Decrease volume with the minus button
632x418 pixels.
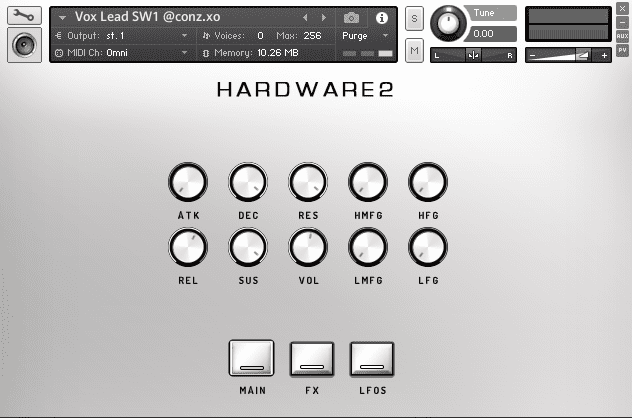click(x=532, y=56)
